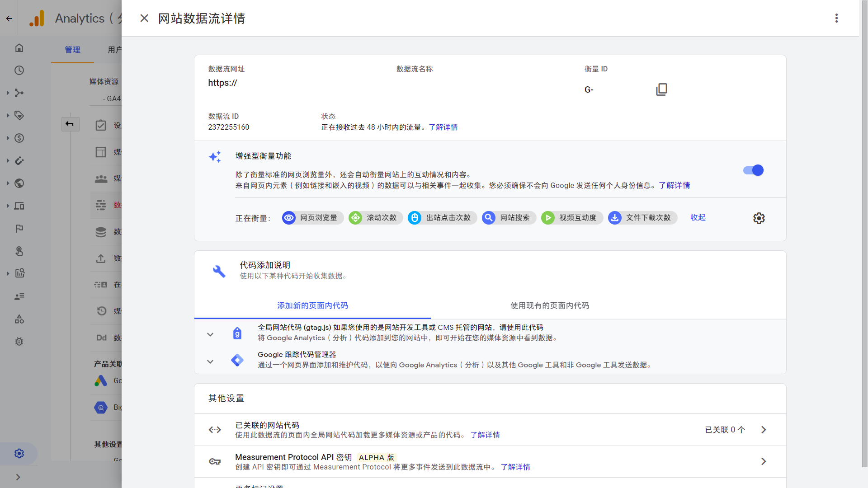This screenshot has height=488, width=868.
Task: Open the analysis chart icon in sidebar
Action: click(x=19, y=273)
